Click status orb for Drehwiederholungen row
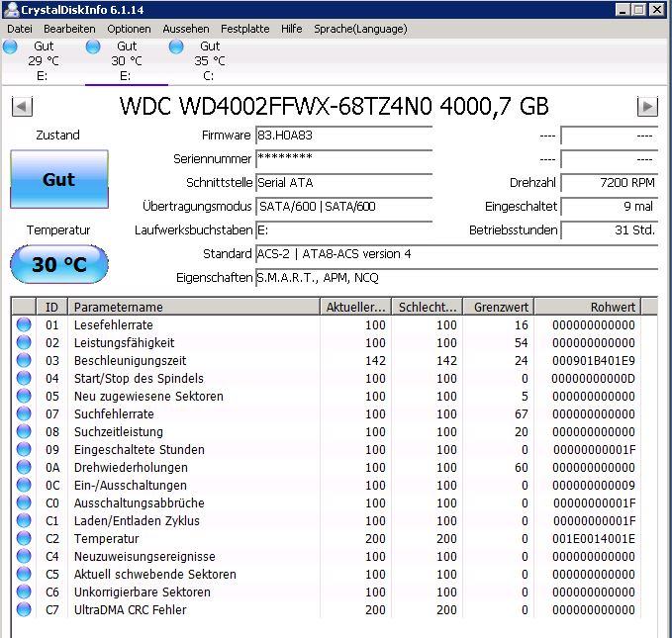 coord(24,467)
